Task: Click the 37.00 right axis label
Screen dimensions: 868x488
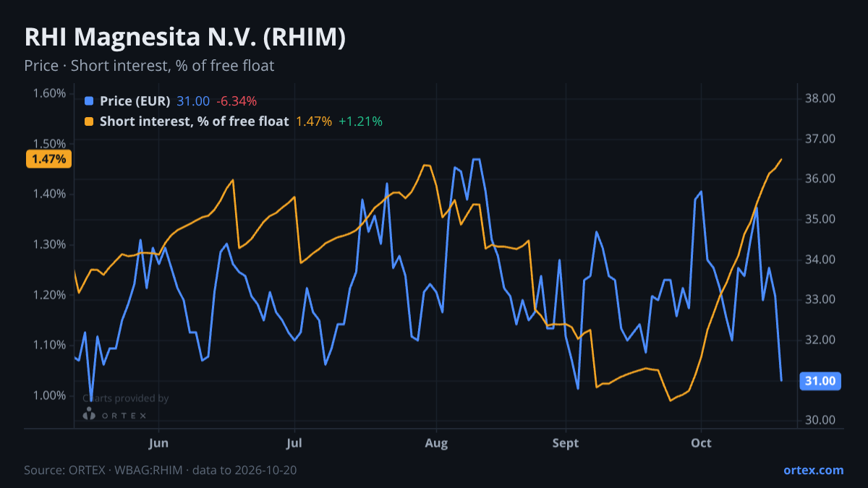Action: point(820,139)
